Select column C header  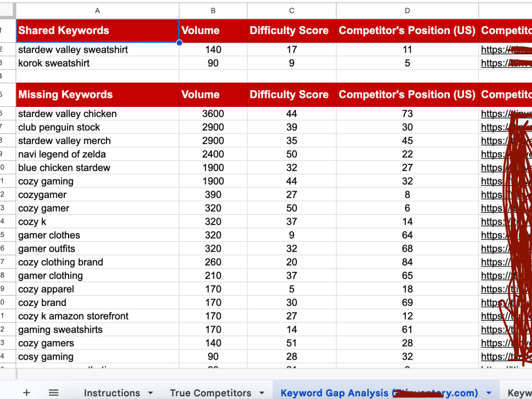(292, 11)
